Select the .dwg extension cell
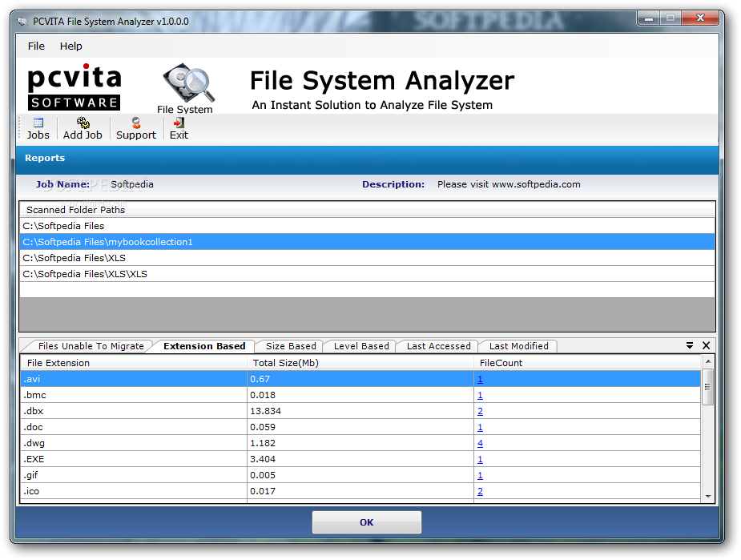The width and height of the screenshot is (741, 560). point(134,443)
